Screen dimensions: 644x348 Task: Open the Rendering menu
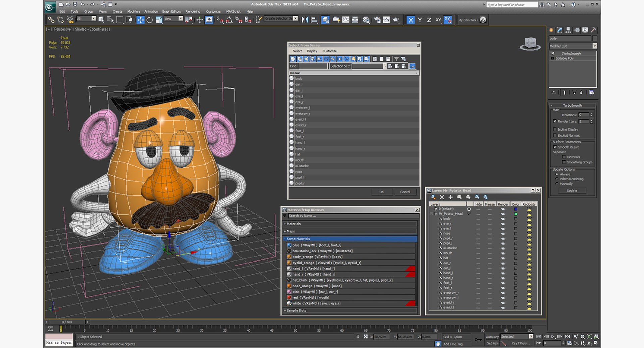pos(193,11)
